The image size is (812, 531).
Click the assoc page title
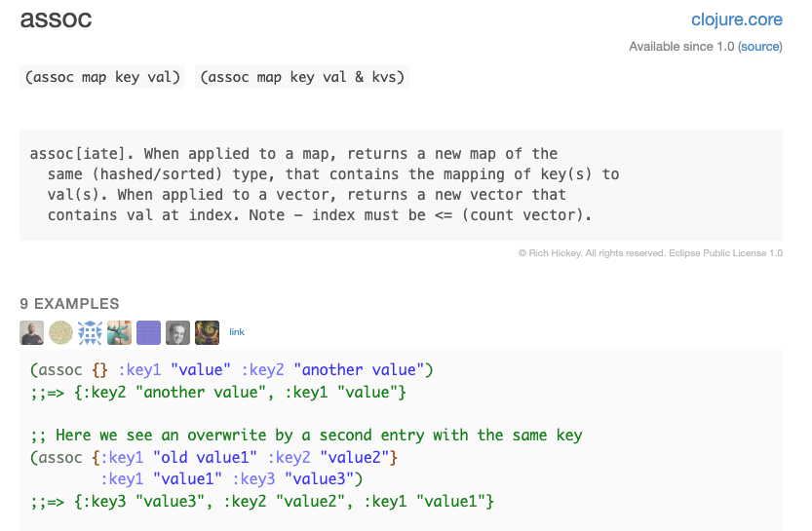[57, 19]
